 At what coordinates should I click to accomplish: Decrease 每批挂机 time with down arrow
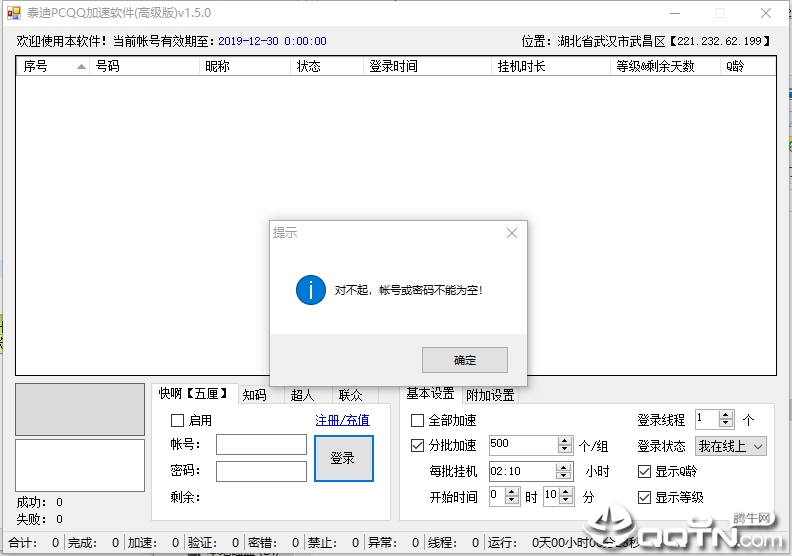563,476
